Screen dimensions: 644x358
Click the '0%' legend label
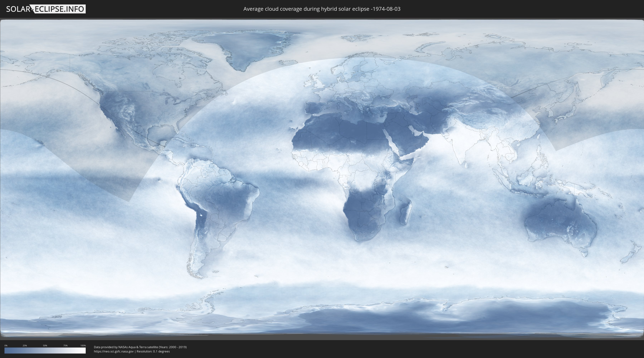coord(6,345)
